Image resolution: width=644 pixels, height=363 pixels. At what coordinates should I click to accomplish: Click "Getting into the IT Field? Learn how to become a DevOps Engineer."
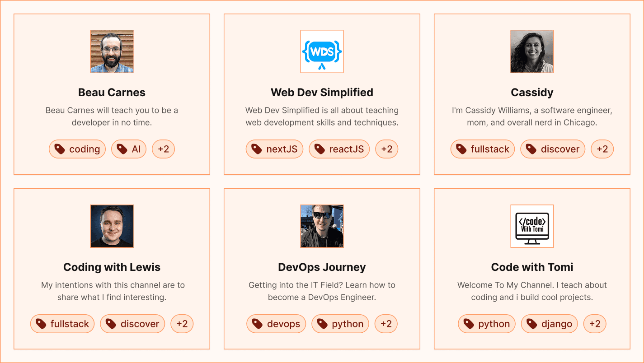point(322,291)
